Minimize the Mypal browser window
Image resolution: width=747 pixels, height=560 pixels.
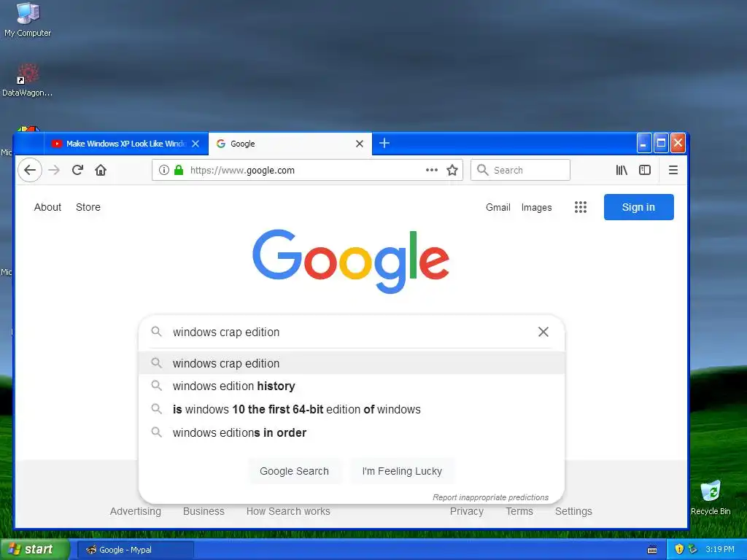(x=643, y=143)
